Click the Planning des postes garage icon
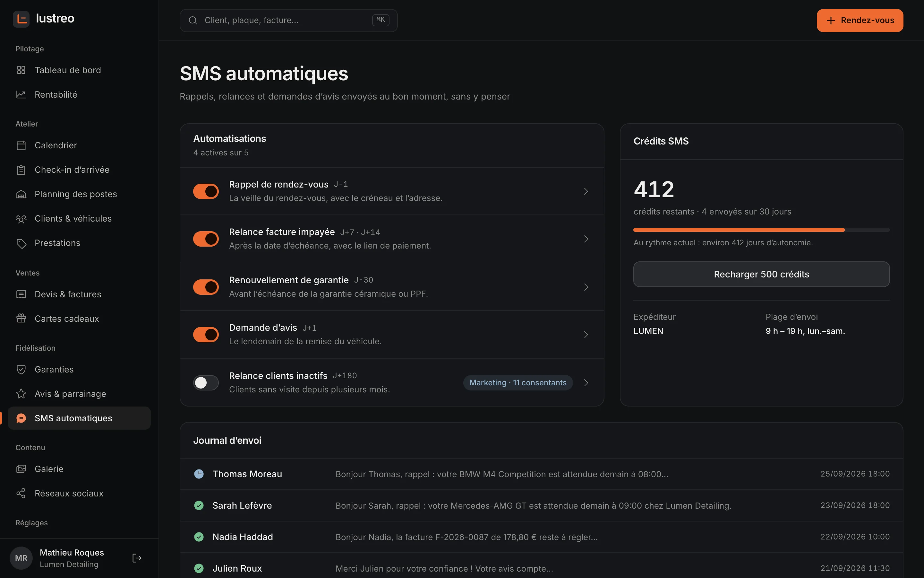 point(21,195)
